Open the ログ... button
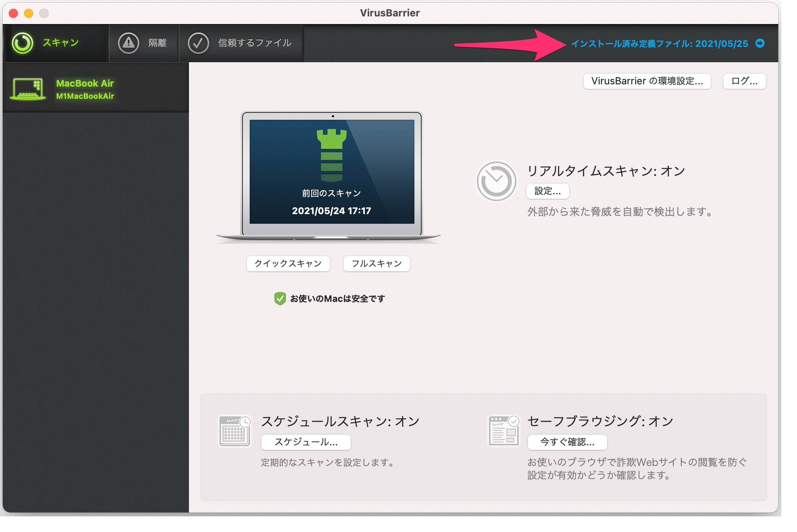The height and width of the screenshot is (532, 797). pyautogui.click(x=744, y=81)
